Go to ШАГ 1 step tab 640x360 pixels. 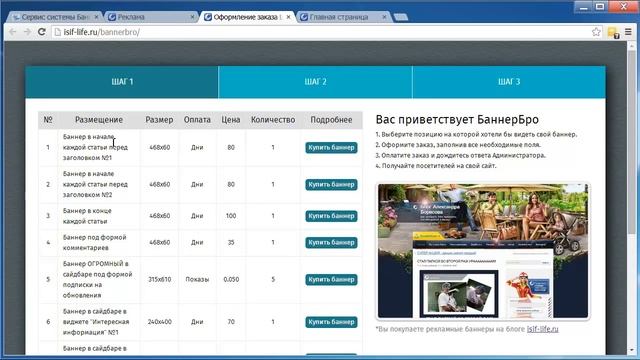[x=122, y=82]
